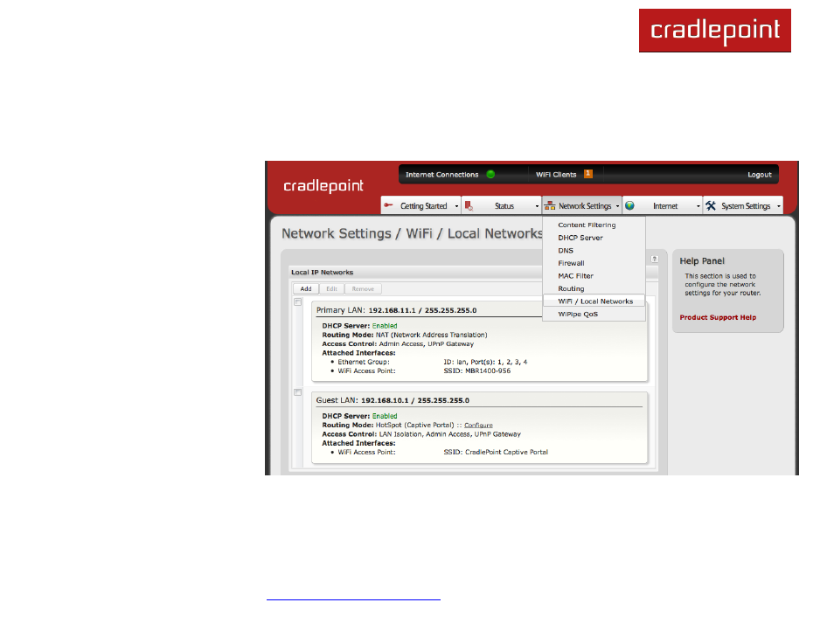This screenshot has width=834, height=644.
Task: Click WiFi Clients status text
Action: click(x=556, y=175)
